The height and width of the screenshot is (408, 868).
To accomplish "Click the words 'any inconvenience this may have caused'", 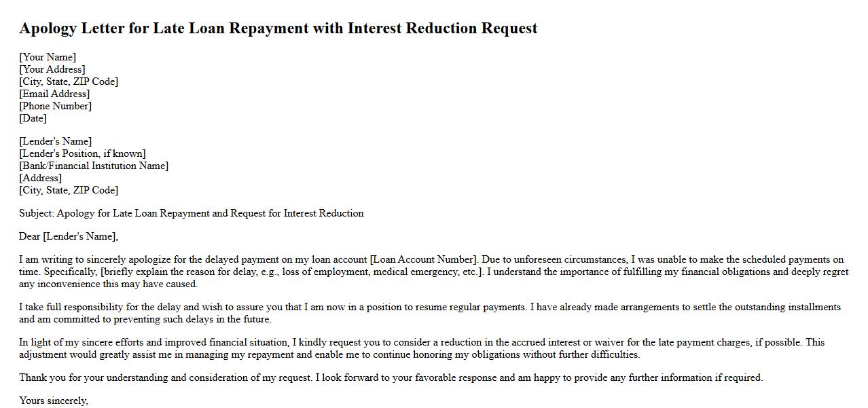I will 109,284.
